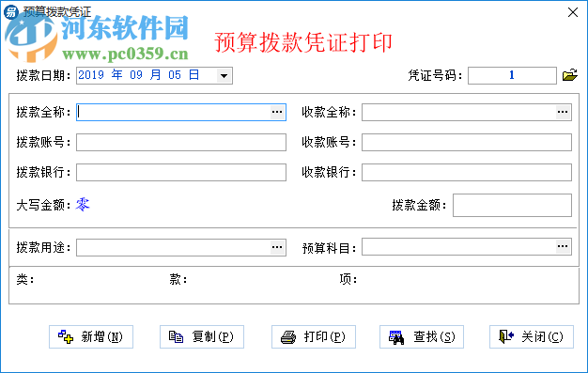Open voucher lookup folder icon
588x373 pixels.
point(569,75)
